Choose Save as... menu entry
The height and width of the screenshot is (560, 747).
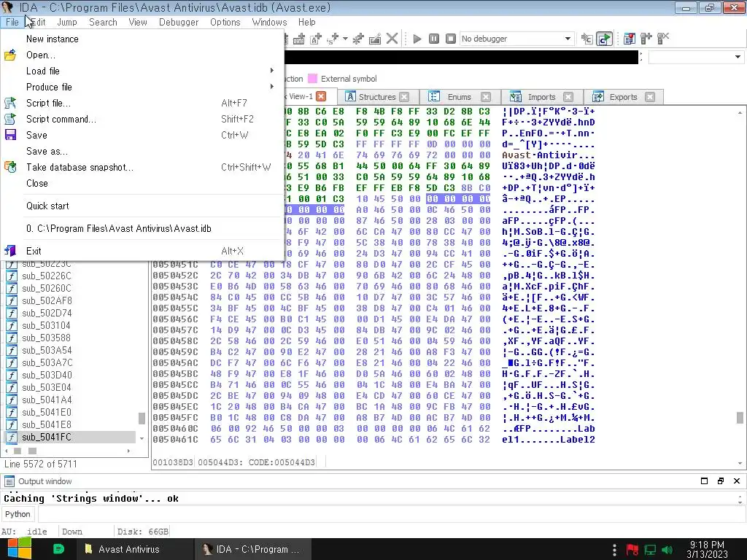point(143,152)
